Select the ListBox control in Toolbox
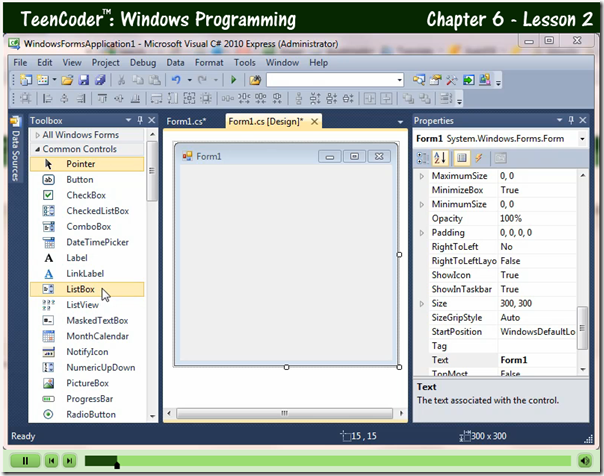This screenshot has width=604, height=476. point(87,289)
